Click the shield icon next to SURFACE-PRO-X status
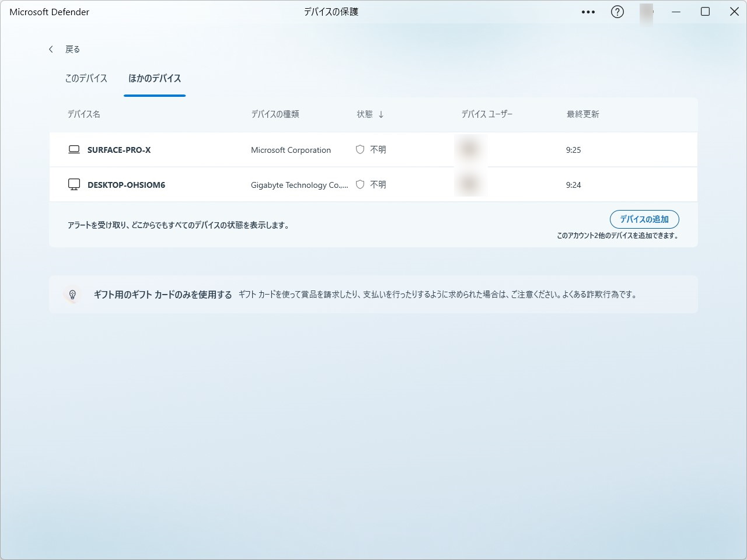 (x=360, y=149)
